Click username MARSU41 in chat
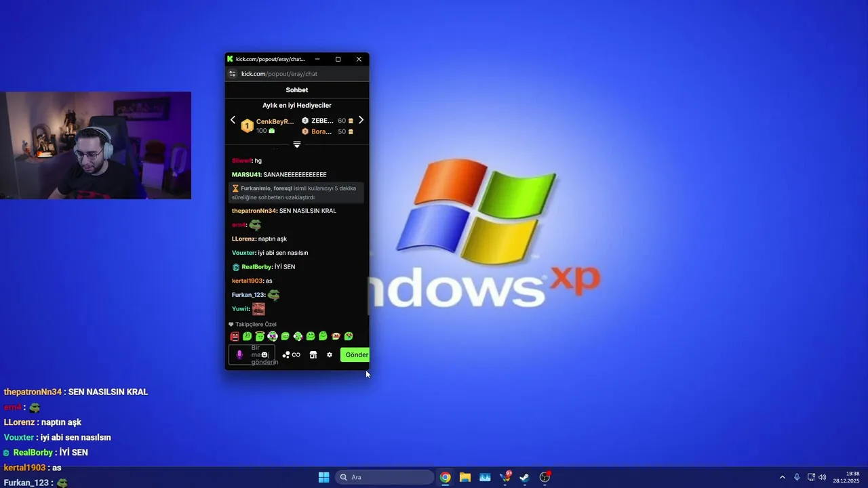This screenshot has height=488, width=868. point(246,175)
